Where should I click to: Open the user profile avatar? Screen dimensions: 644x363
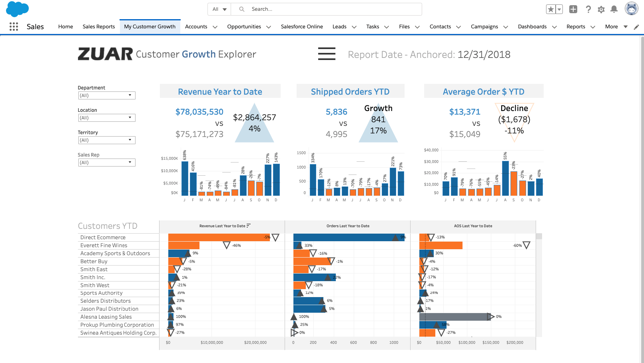(x=632, y=8)
